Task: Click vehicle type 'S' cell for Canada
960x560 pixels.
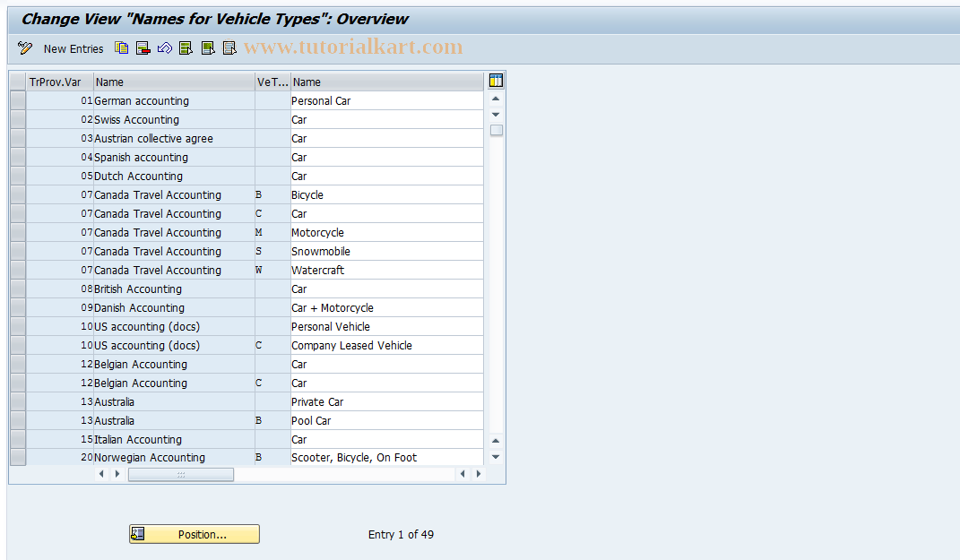Action: [x=272, y=252]
